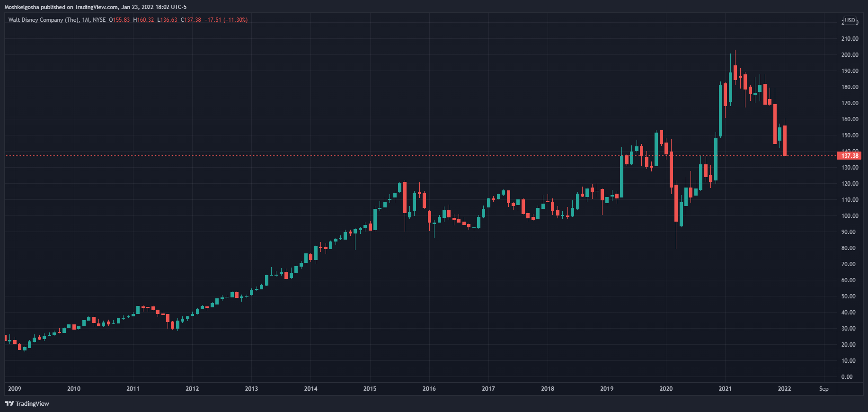Click the 50.00 price axis label
This screenshot has height=412, width=868.
point(849,296)
